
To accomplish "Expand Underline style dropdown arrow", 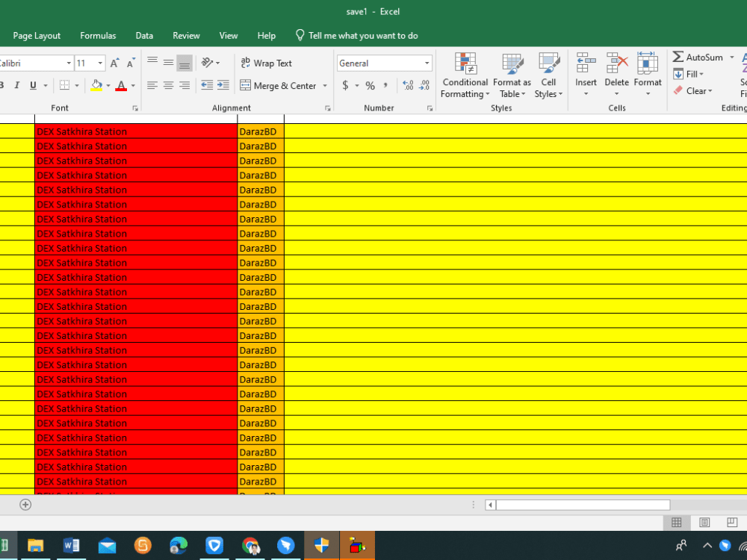I will [x=46, y=86].
